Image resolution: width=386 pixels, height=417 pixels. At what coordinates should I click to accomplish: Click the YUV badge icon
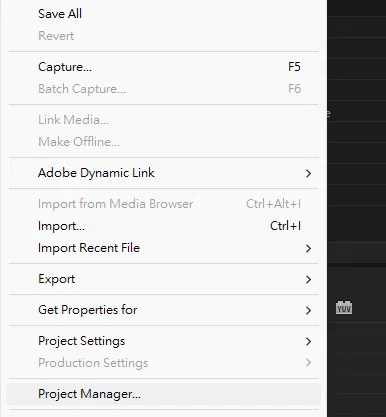(344, 308)
